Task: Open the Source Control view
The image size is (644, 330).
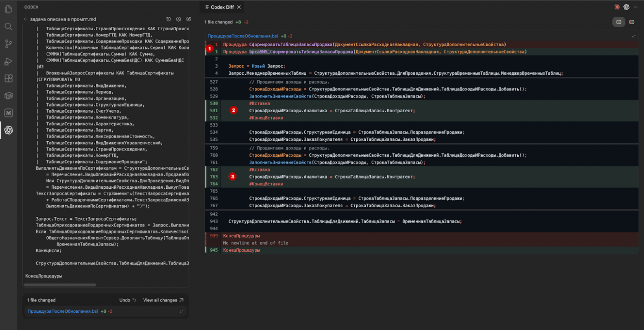Action: [8, 44]
